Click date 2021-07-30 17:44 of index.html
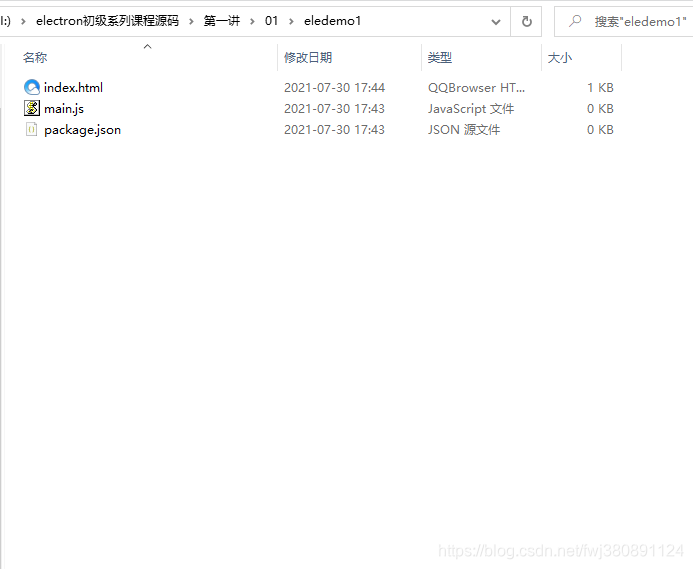Image resolution: width=693 pixels, height=569 pixels. pos(334,88)
